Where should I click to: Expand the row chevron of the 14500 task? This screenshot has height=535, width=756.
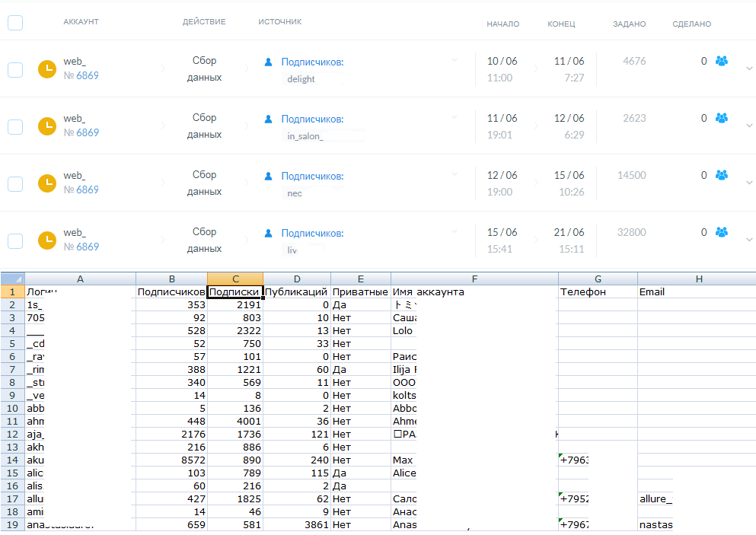click(749, 182)
